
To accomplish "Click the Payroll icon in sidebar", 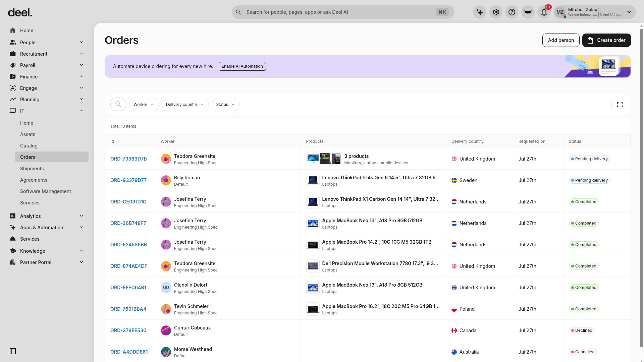I will click(13, 65).
